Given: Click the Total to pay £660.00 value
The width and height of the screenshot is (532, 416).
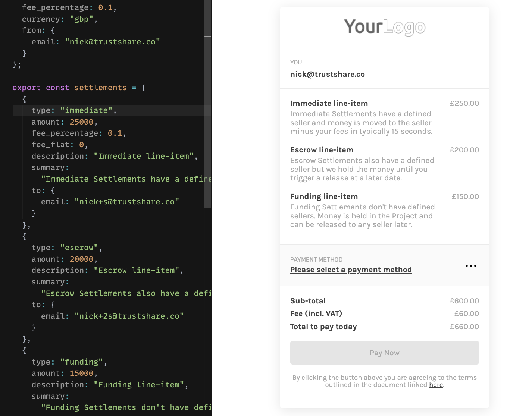Looking at the screenshot, I should click(x=464, y=327).
